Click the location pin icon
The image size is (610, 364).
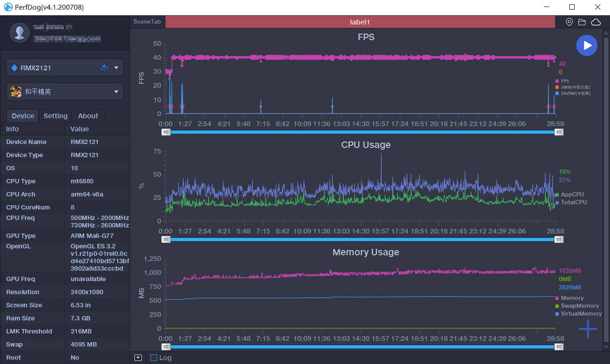pyautogui.click(x=569, y=22)
